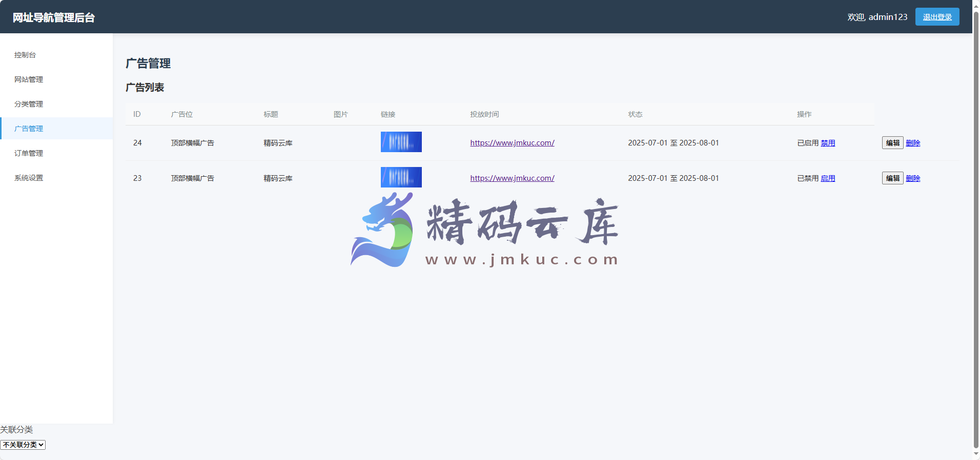Viewport: 980px width, 460px height.
Task: Click title 精码云库 in row 23
Action: [x=278, y=178]
